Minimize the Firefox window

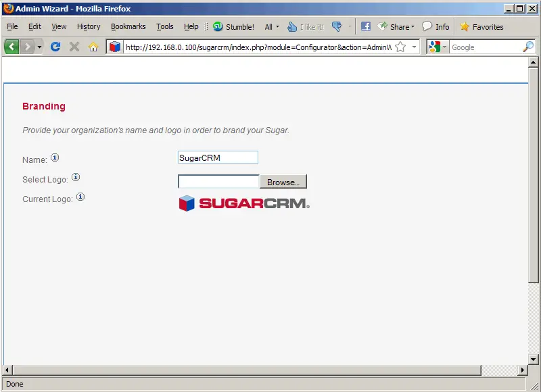coord(509,9)
